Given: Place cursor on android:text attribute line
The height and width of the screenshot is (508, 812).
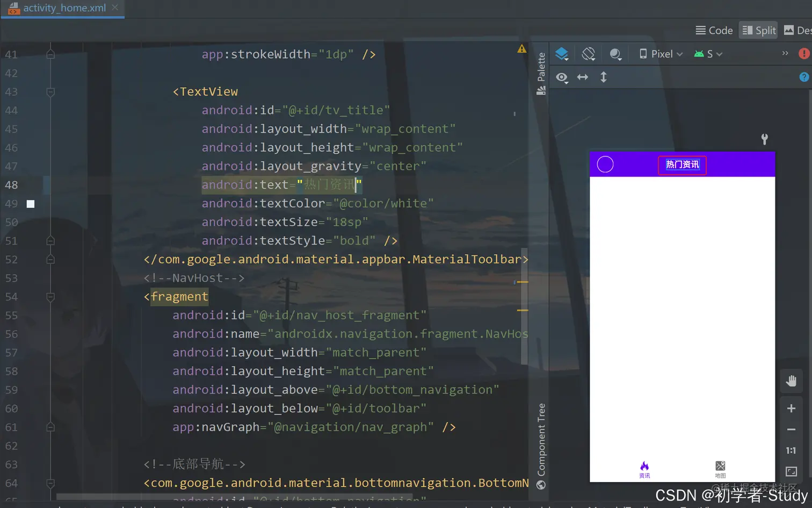Looking at the screenshot, I should (x=282, y=185).
